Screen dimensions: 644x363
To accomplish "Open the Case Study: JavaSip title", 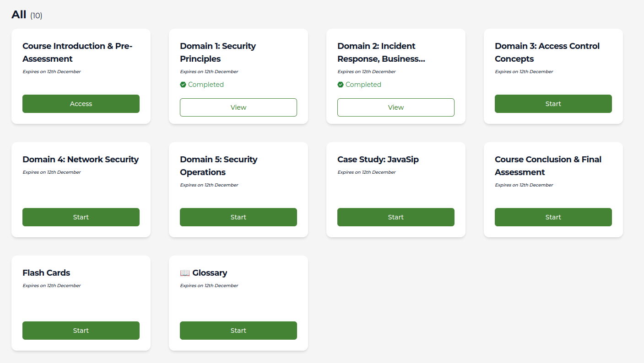I will pyautogui.click(x=378, y=160).
